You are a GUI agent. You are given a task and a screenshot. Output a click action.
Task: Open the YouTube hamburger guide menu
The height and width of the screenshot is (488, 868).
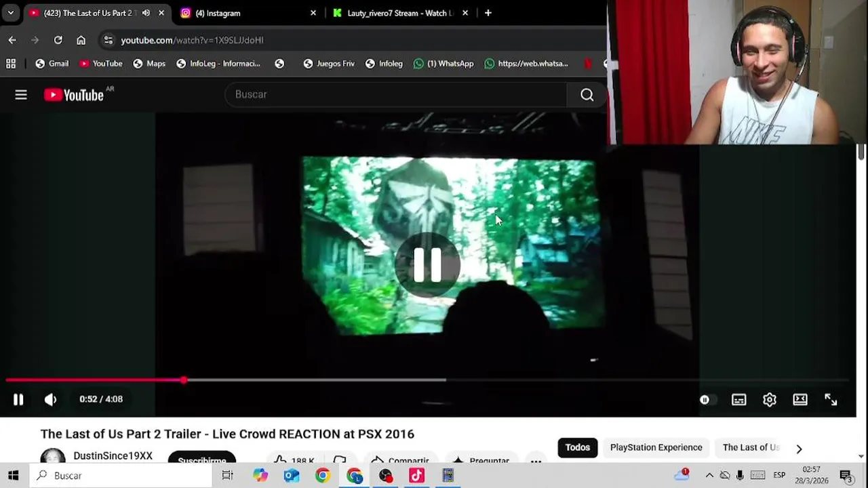[x=21, y=95]
